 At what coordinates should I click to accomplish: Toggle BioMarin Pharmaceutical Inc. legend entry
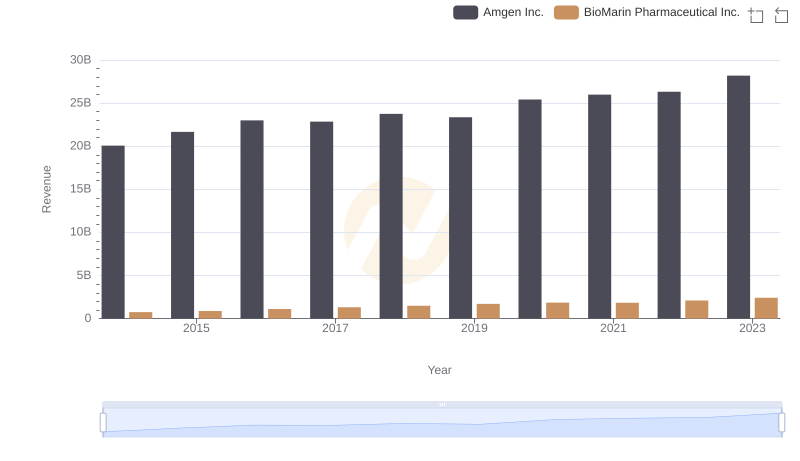click(x=646, y=12)
